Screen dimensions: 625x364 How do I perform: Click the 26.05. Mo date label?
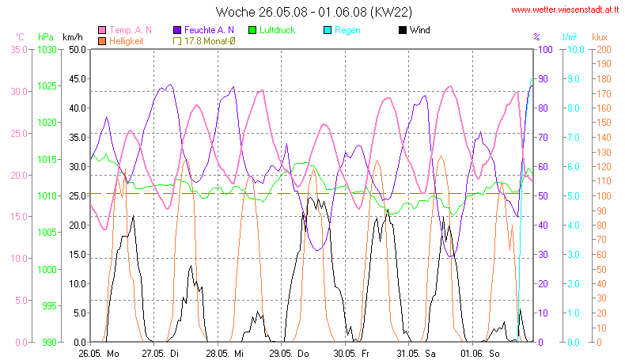pos(99,354)
